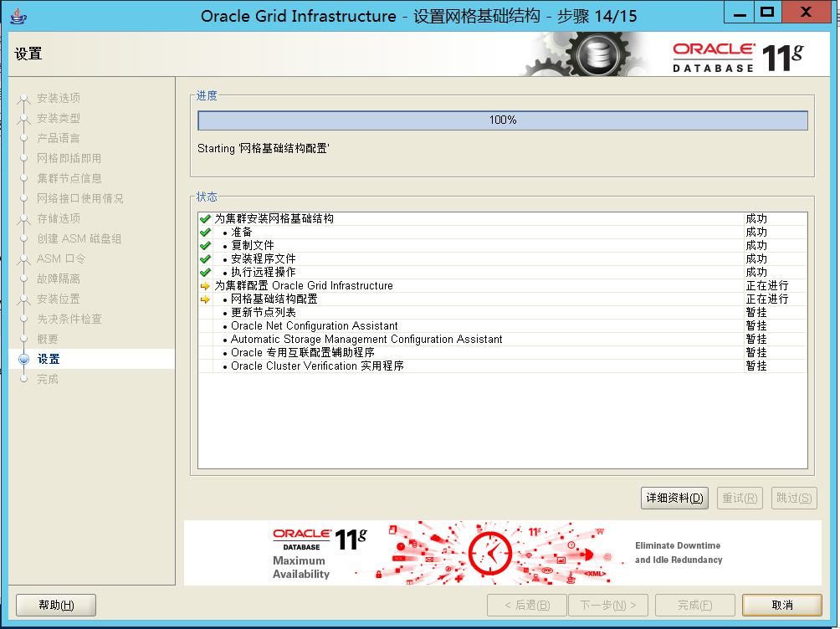
Task: Select ASM 口令 step in the sidebar
Action: click(61, 258)
